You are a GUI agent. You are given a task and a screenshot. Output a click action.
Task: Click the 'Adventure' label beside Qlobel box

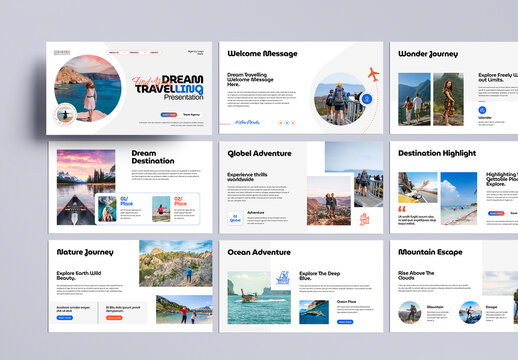(x=256, y=212)
